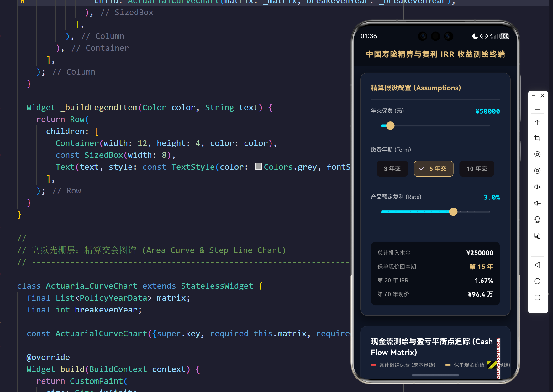Viewport: 553px width, 392px height.
Task: Click the 'return CustomPaint(' line
Action: tap(82, 381)
